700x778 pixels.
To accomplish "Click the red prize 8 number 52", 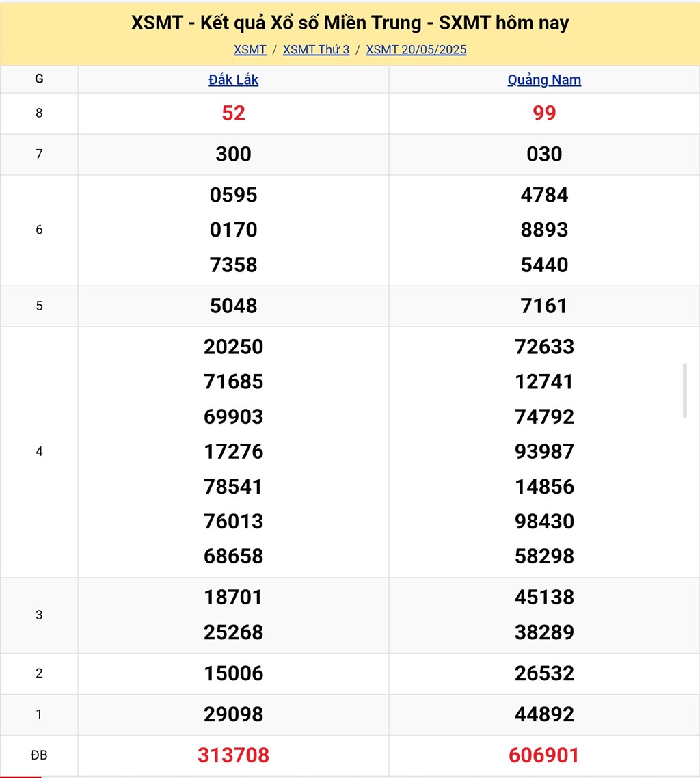I will pos(234,113).
